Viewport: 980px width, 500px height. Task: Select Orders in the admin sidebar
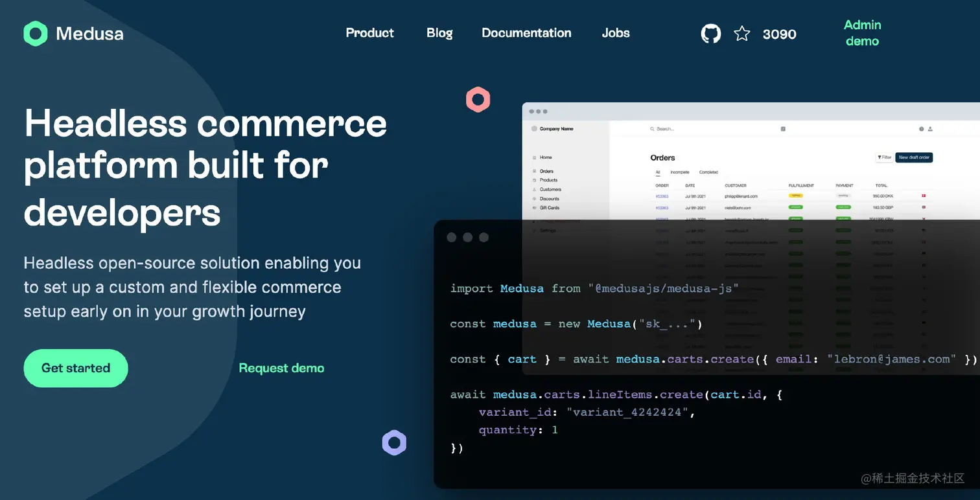coord(546,171)
